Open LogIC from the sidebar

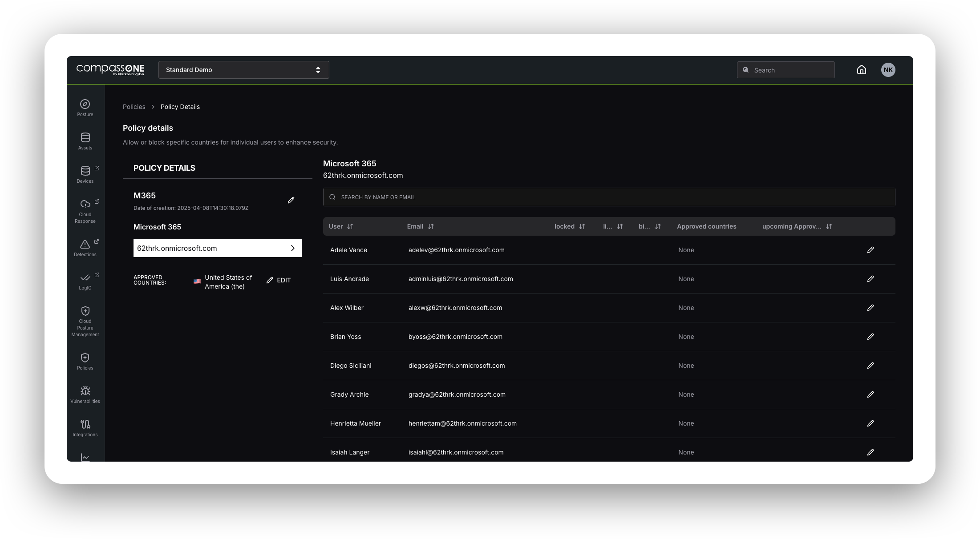(x=85, y=282)
